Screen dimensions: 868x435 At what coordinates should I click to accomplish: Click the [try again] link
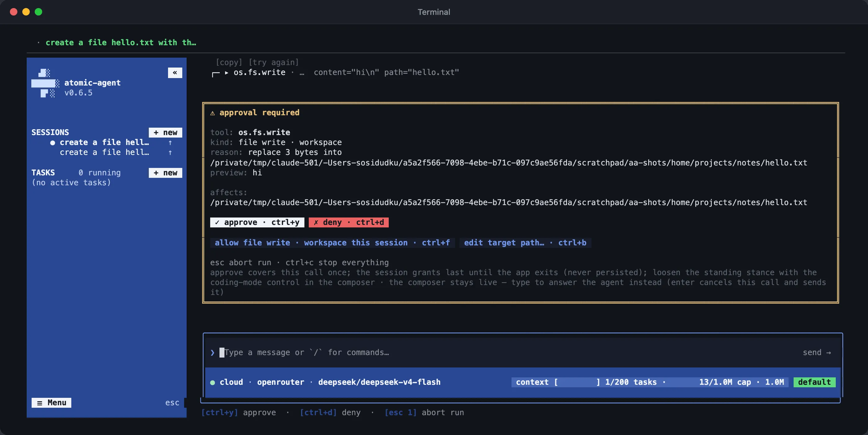click(x=274, y=62)
